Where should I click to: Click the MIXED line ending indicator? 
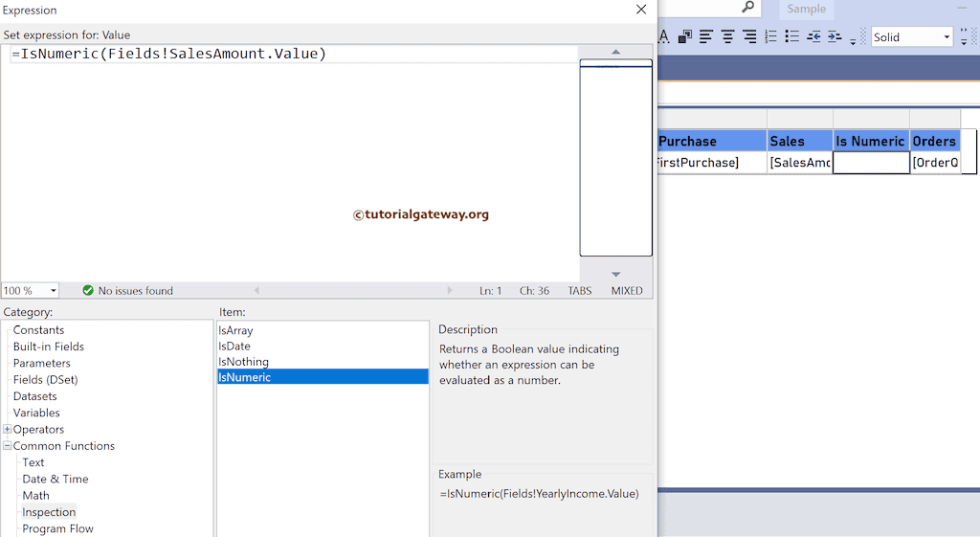[627, 291]
